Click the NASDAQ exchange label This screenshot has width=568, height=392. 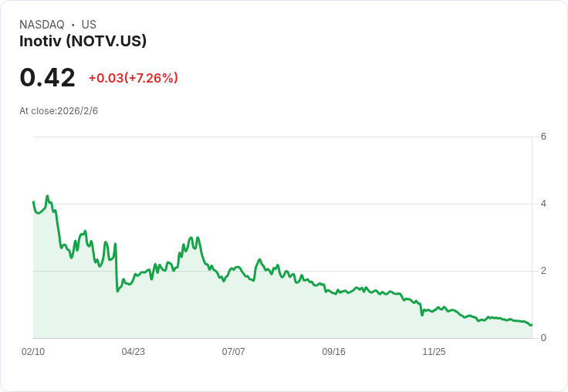click(x=42, y=25)
